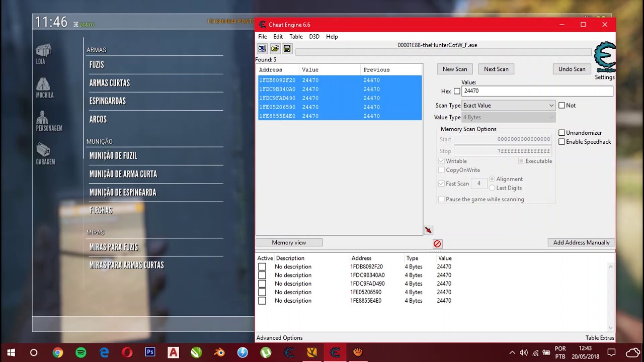Click the red clear address list icon
This screenshot has width=644, height=362.
pos(437,244)
